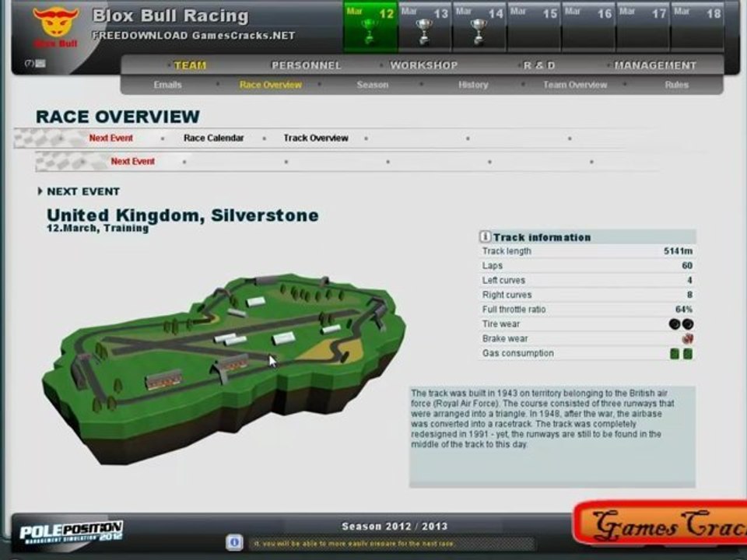This screenshot has height=560, width=747.
Task: Click the track history description text
Action: coord(542,418)
